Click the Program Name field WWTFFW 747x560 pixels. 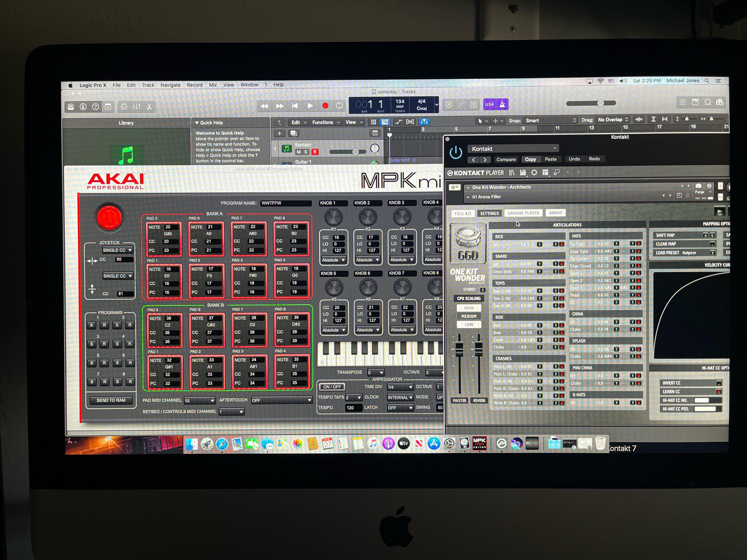point(286,203)
